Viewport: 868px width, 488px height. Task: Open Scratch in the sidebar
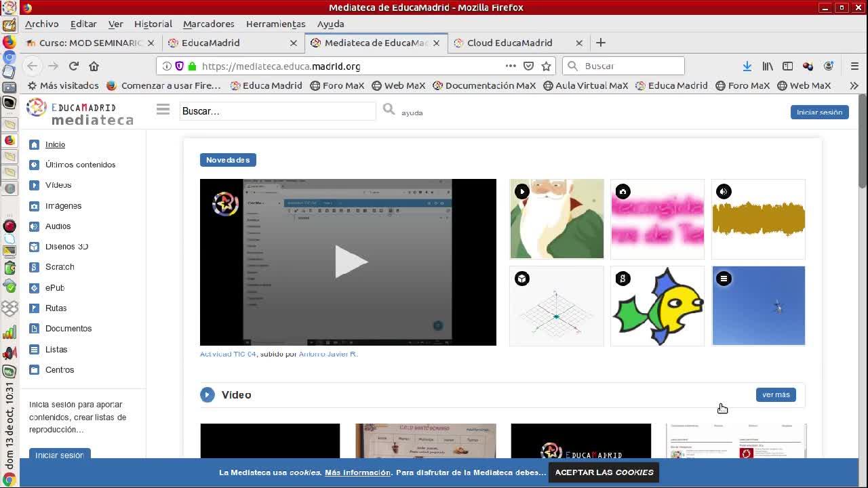coord(60,267)
